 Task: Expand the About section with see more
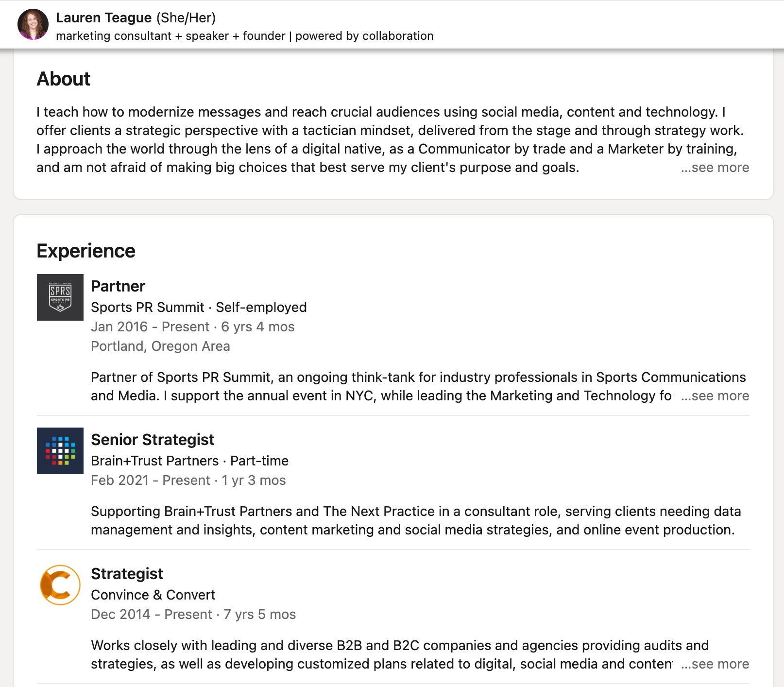pos(715,167)
